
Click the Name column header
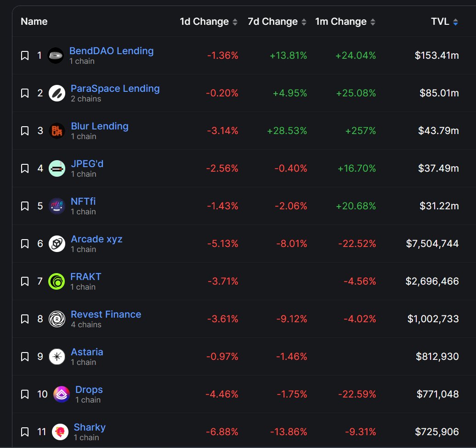pyautogui.click(x=34, y=22)
